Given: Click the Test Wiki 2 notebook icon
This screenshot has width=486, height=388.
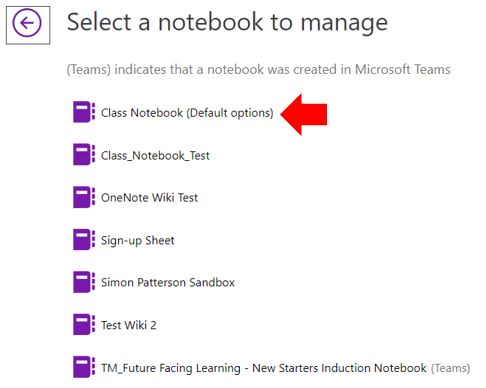Looking at the screenshot, I should pyautogui.click(x=84, y=324).
